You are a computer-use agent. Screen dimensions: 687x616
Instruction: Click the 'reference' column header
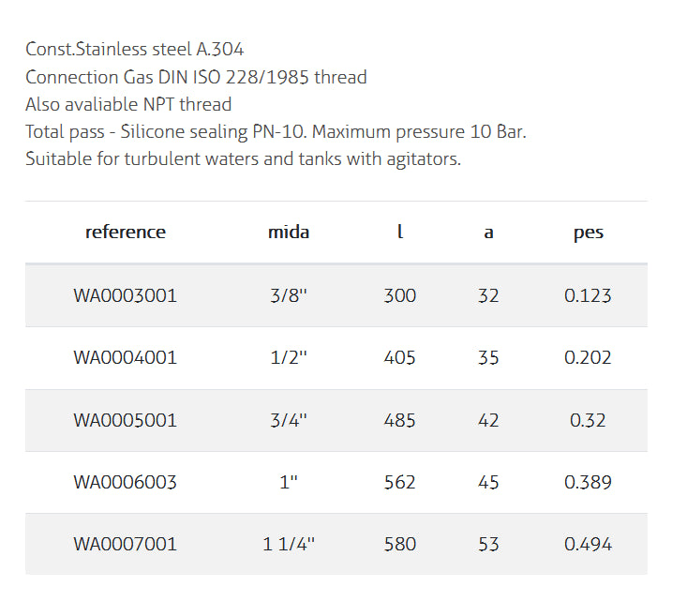pos(125,233)
